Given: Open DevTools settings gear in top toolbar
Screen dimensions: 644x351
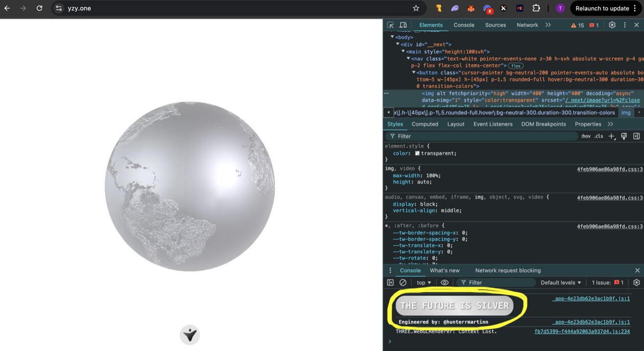Looking at the screenshot, I should (x=612, y=25).
